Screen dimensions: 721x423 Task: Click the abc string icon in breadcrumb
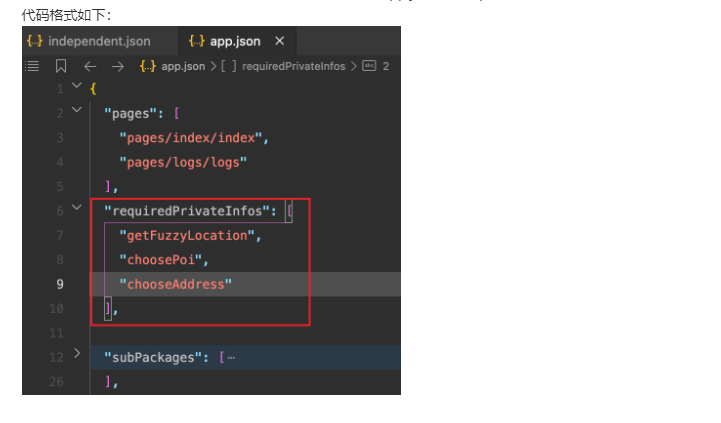tap(369, 66)
